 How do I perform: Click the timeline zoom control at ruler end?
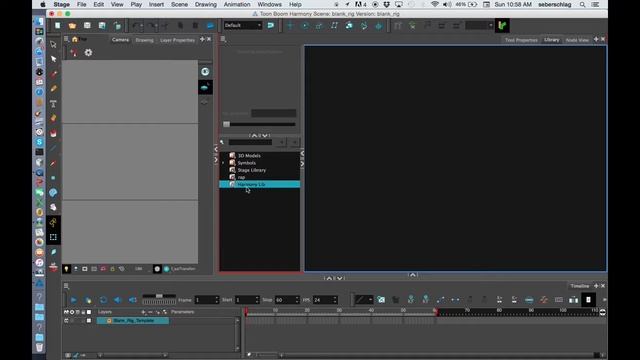(x=602, y=312)
